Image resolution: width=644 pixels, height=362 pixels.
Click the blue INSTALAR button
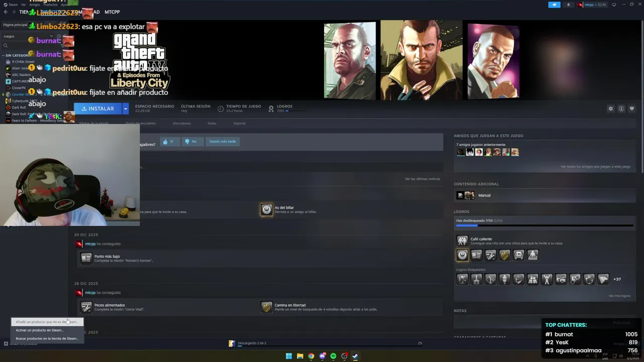coord(98,109)
